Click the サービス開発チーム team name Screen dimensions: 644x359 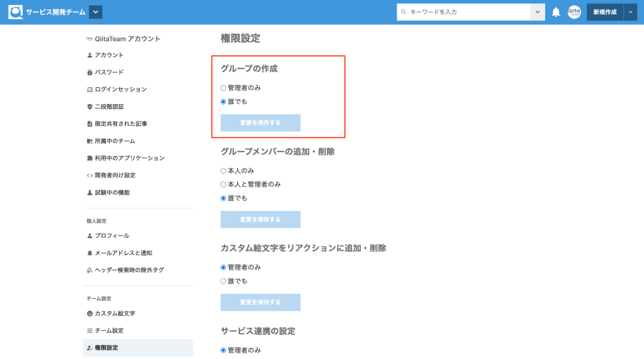click(x=56, y=12)
